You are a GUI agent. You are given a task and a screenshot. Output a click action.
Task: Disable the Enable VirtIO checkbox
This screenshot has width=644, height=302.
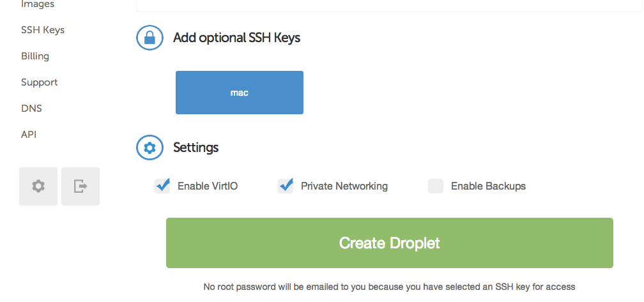point(162,186)
